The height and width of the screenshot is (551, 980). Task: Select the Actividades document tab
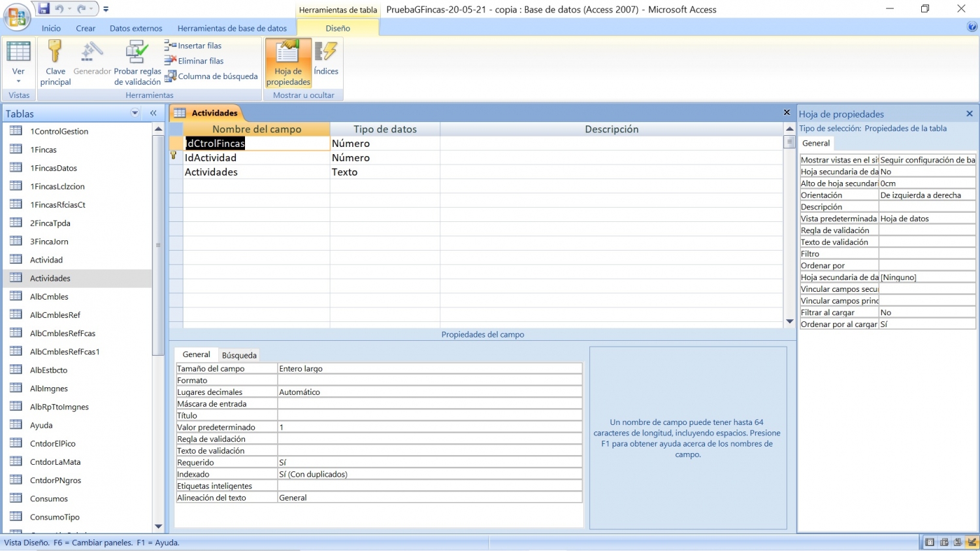tap(206, 113)
